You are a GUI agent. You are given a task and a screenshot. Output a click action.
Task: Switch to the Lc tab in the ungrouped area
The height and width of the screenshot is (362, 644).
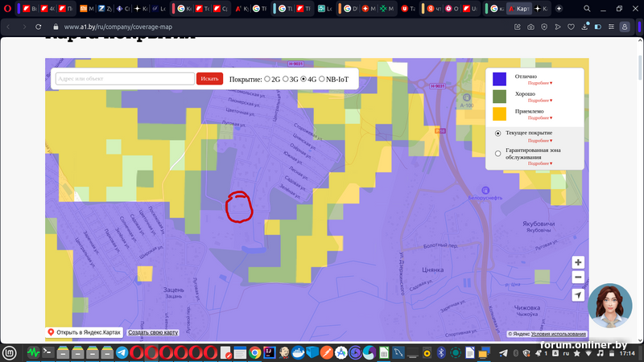[x=159, y=9]
